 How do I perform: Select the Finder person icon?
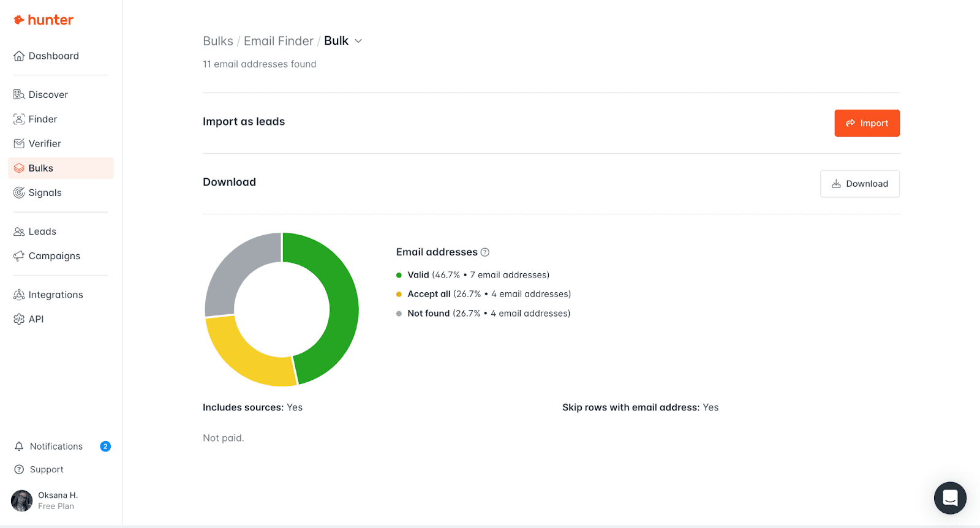[19, 119]
